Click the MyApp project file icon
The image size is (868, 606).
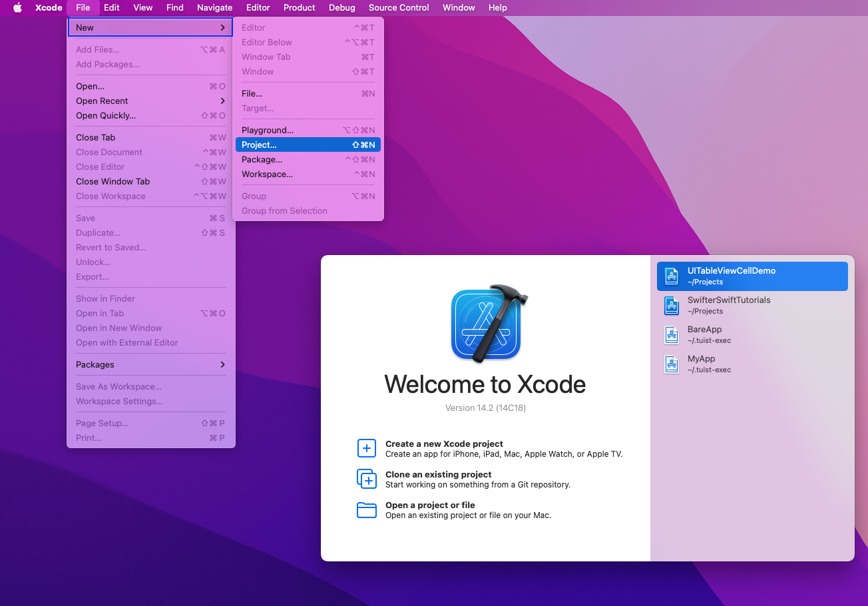pos(672,364)
